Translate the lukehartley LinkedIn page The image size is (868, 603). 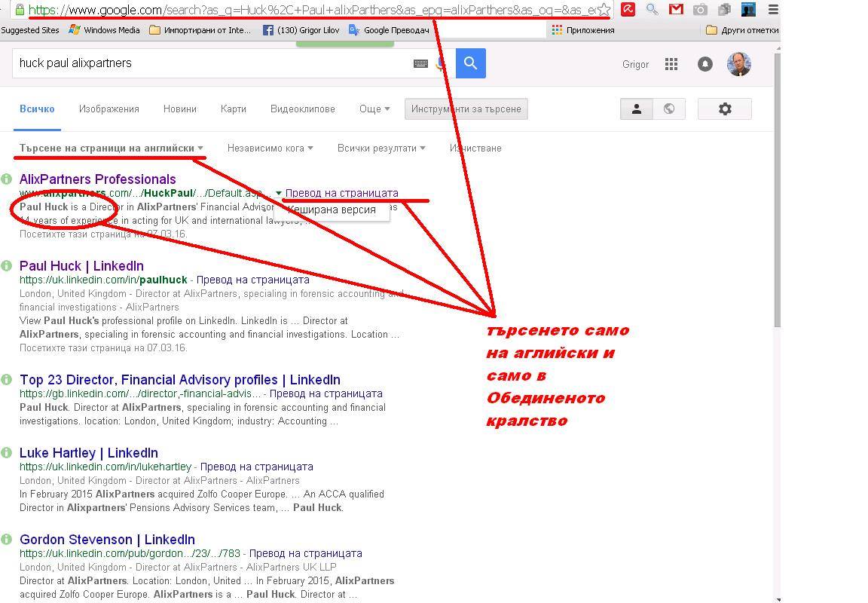pos(257,467)
